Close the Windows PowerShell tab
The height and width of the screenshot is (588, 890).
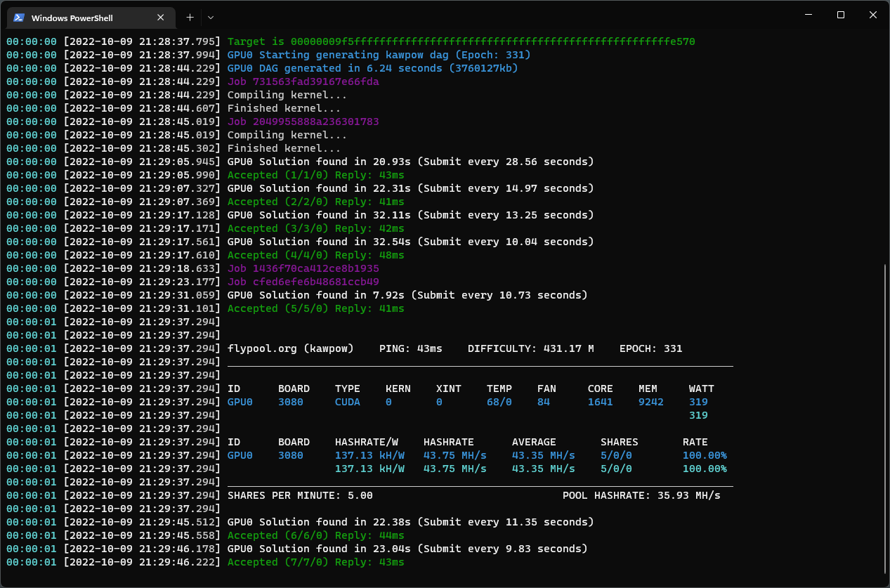(x=160, y=17)
